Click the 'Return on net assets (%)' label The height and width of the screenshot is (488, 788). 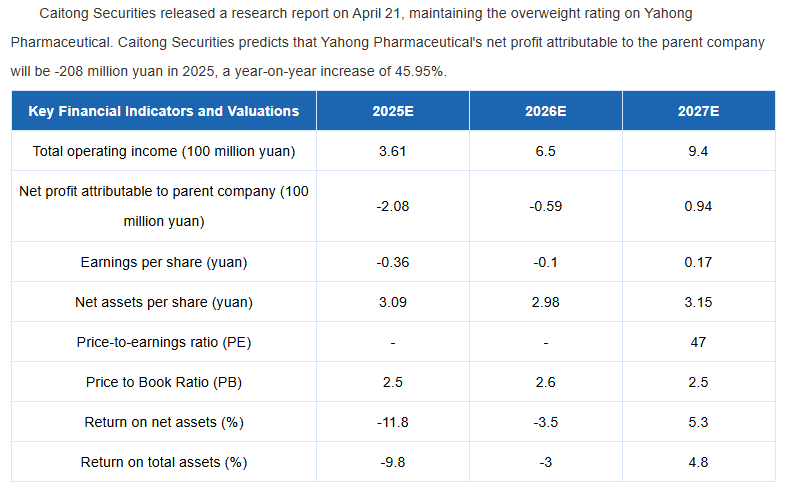pyautogui.click(x=164, y=423)
